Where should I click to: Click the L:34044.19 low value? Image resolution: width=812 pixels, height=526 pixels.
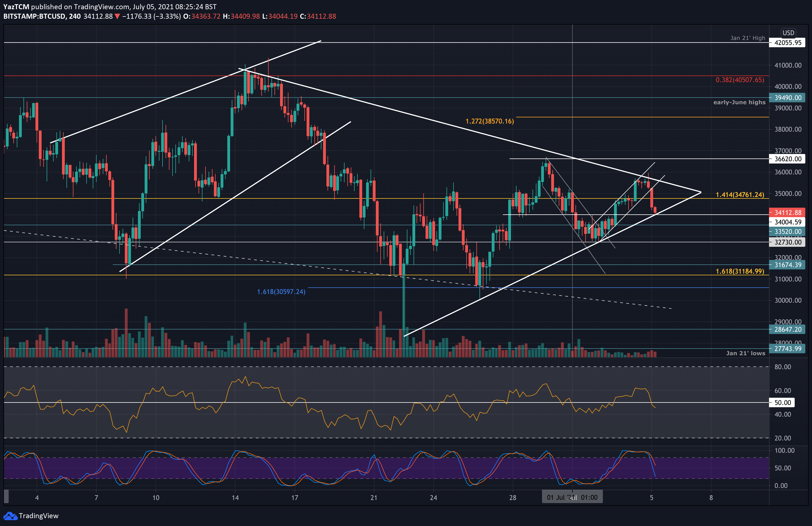tap(280, 16)
